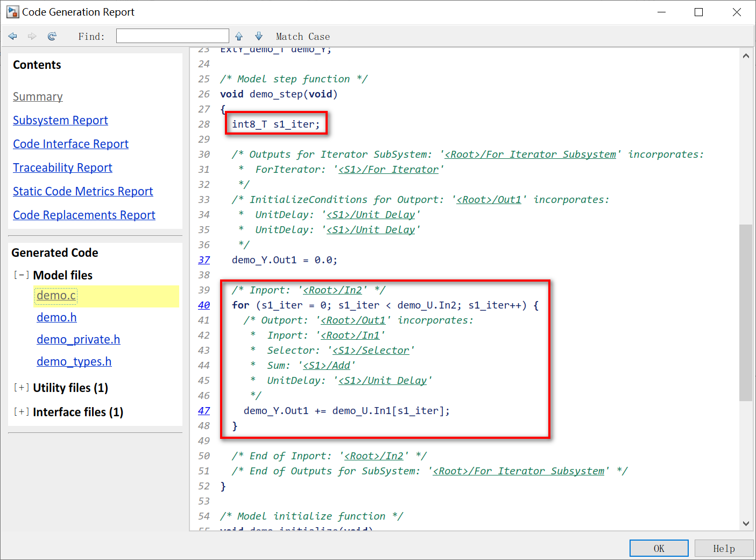756x560 pixels.
Task: Click the Code Generation Report window icon
Action: click(x=12, y=12)
